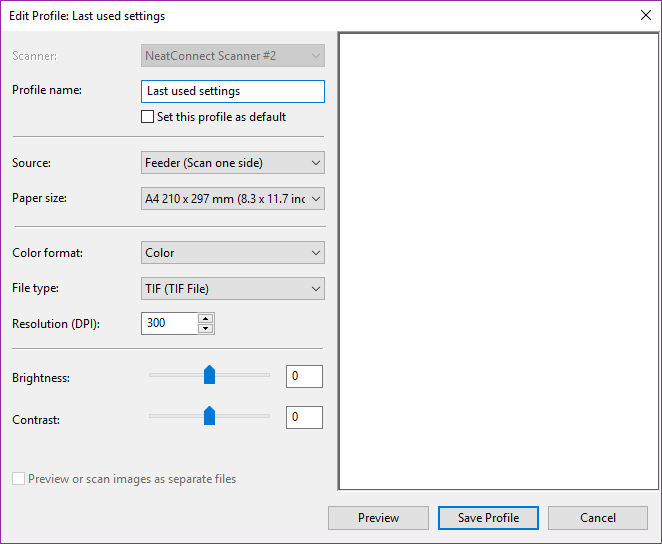Click the Contrast slider handle
Image resolution: width=662 pixels, height=544 pixels.
point(209,416)
